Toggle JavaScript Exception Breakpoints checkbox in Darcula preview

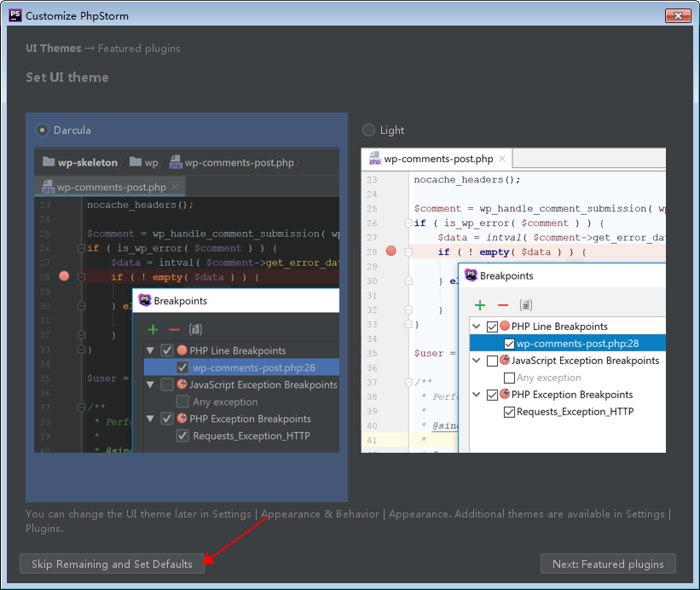pos(167,385)
